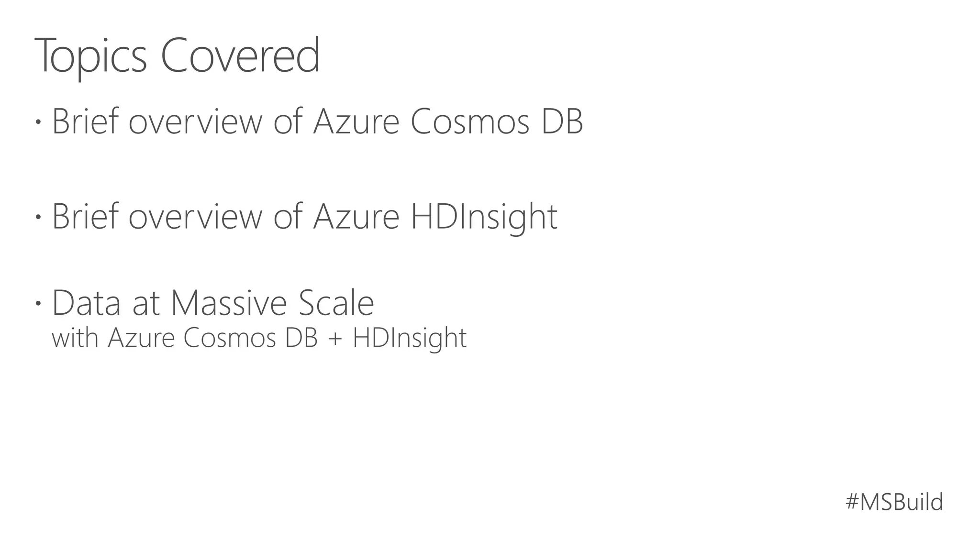Open the #MSBuild hashtag
Image resolution: width=980 pixels, height=551 pixels.
pos(894,502)
